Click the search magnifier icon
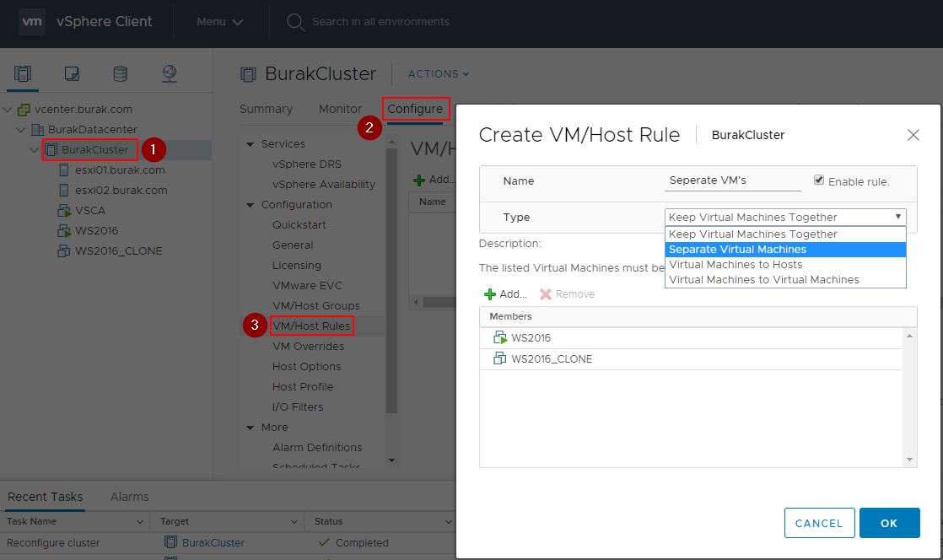 [x=295, y=22]
